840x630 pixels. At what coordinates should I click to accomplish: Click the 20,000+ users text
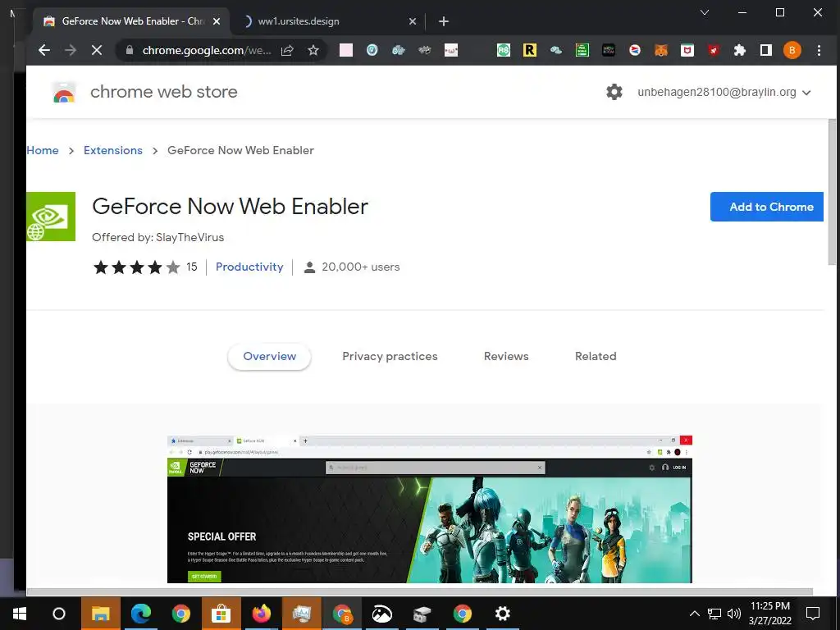pos(361,267)
